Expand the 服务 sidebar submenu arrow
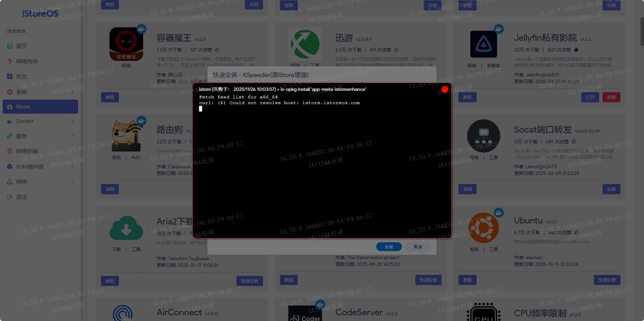This screenshot has width=644, height=321. tap(72, 136)
